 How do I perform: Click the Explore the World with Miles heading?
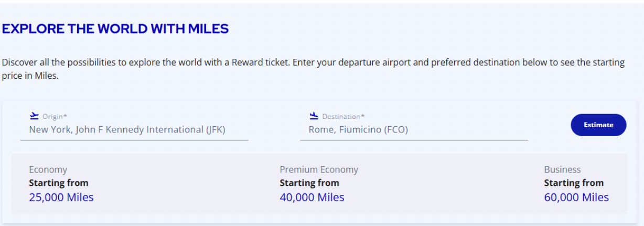[115, 29]
